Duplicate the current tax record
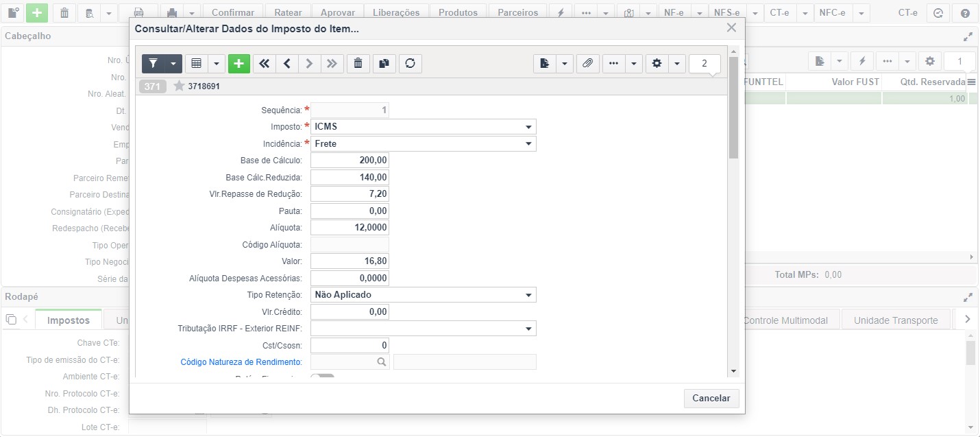 click(384, 63)
